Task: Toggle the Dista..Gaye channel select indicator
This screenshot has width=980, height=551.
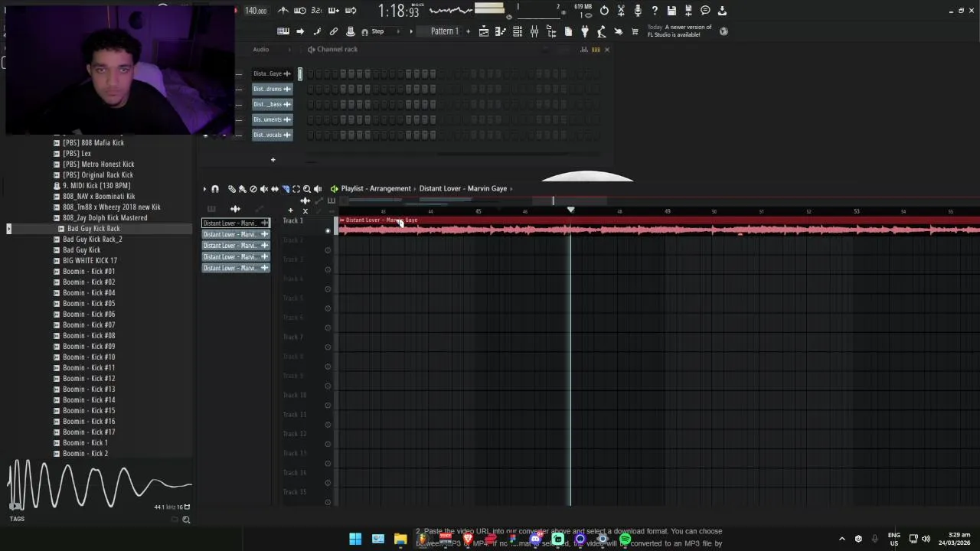Action: (x=300, y=73)
